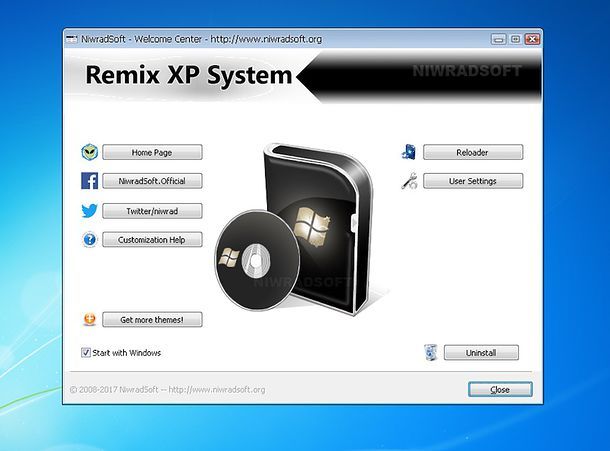Minimize the Welcome Center window
Screen dimensions: 610x451
[x=498, y=39]
